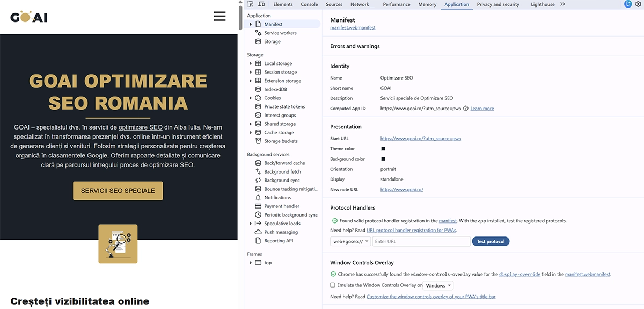Select Storage buckets icon
This screenshot has height=309, width=644.
click(258, 141)
